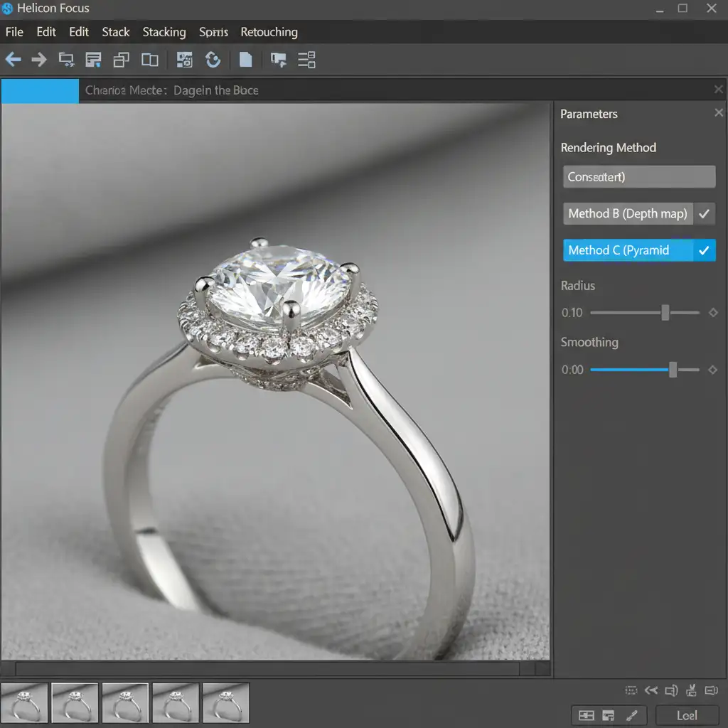Open the Stack menu

(x=115, y=32)
